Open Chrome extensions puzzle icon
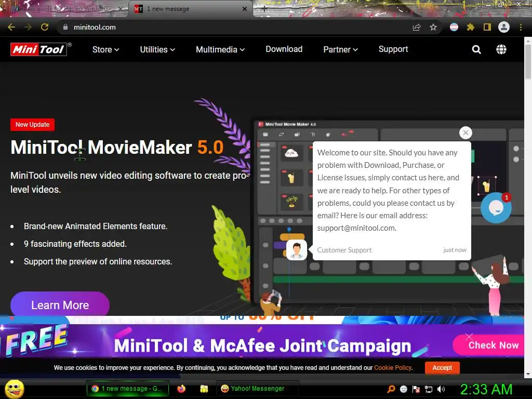 point(470,27)
